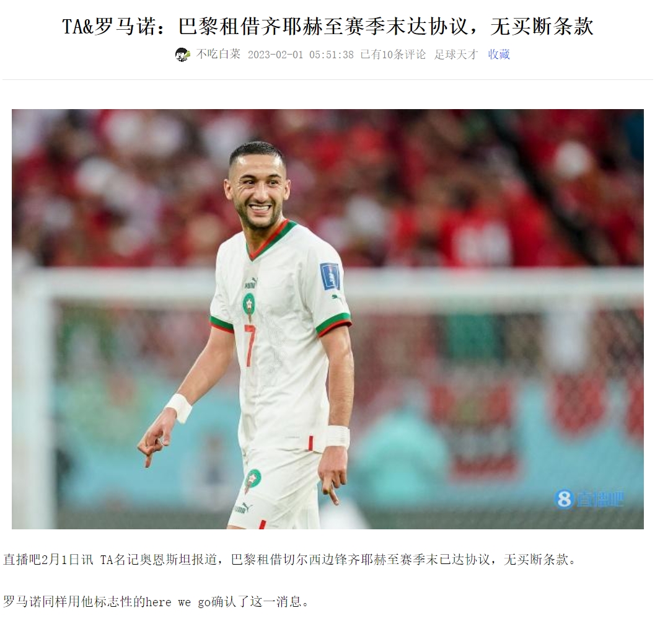Image resolution: width=660 pixels, height=644 pixels.
Task: Click the 直播吧 watermark text in photo
Action: [x=599, y=500]
